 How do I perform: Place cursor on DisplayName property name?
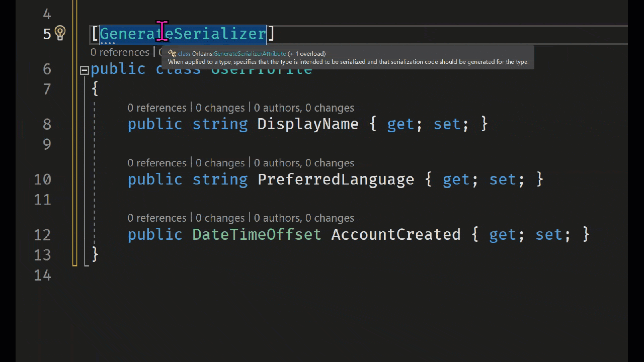pyautogui.click(x=308, y=124)
